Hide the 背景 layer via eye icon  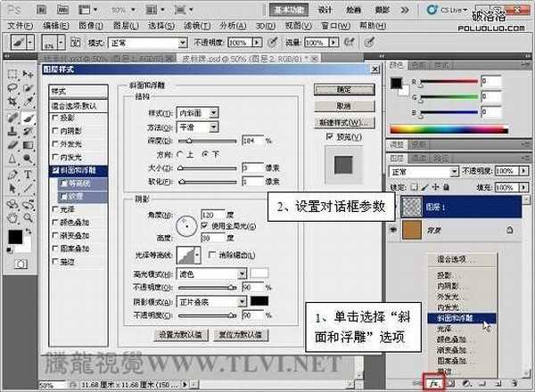[x=393, y=230]
